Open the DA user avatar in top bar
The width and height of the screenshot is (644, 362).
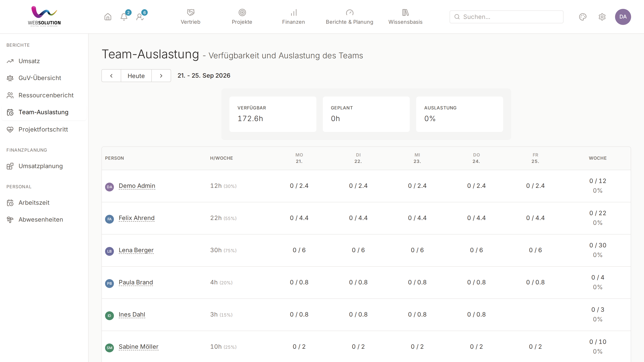(623, 17)
